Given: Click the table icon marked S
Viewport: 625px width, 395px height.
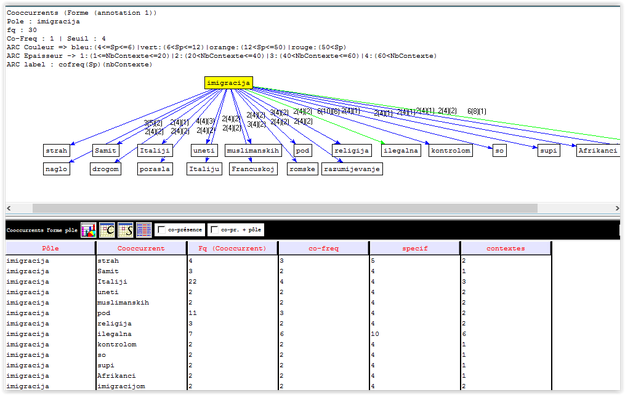Looking at the screenshot, I should click(125, 230).
